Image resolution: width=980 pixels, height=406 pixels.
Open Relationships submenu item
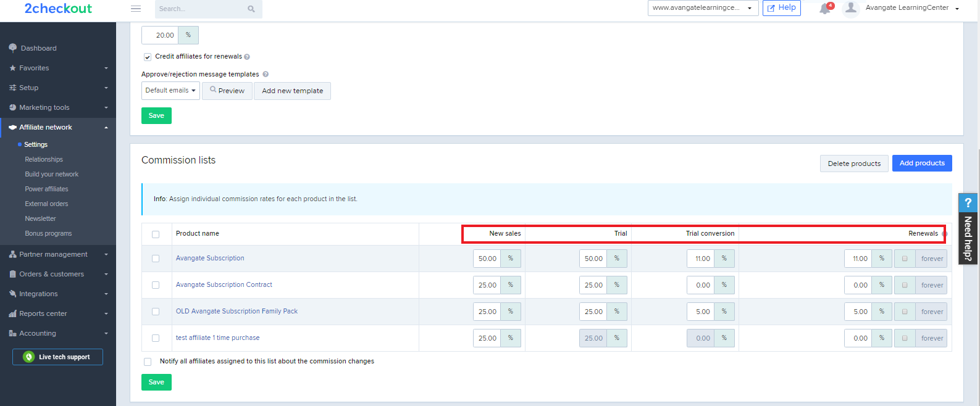(x=44, y=159)
